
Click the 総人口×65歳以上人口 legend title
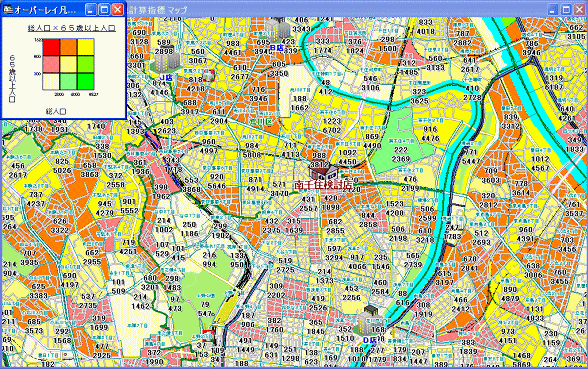coord(72,28)
